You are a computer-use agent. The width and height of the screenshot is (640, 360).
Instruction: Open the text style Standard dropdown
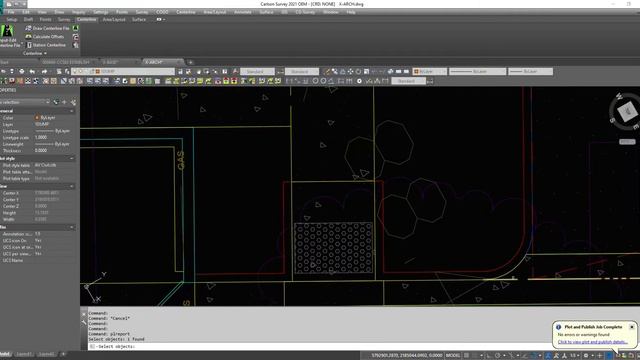257,71
